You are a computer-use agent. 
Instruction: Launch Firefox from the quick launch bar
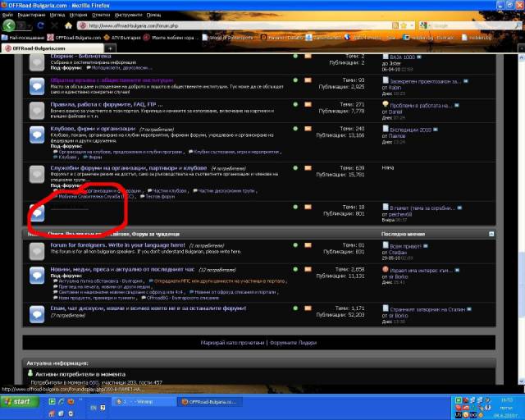(71, 401)
